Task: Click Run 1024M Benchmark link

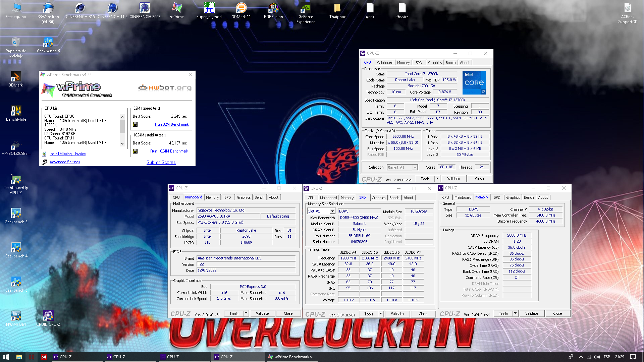Action: (x=169, y=151)
